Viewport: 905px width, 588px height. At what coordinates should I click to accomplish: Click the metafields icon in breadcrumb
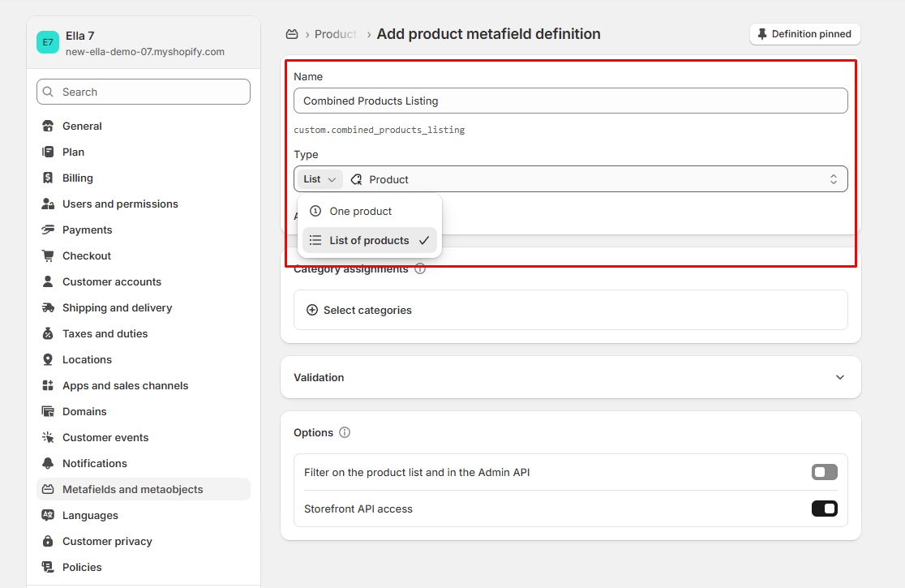(292, 34)
